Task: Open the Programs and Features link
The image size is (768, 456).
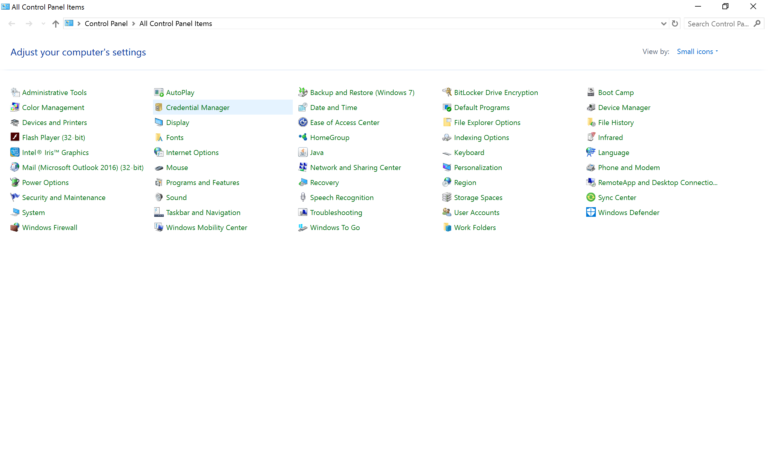Action: pos(203,183)
